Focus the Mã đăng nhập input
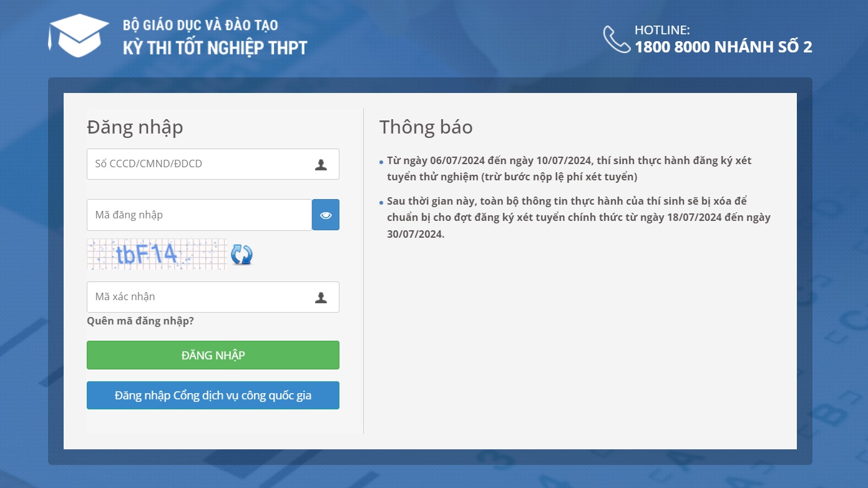The width and height of the screenshot is (868, 488). point(199,215)
